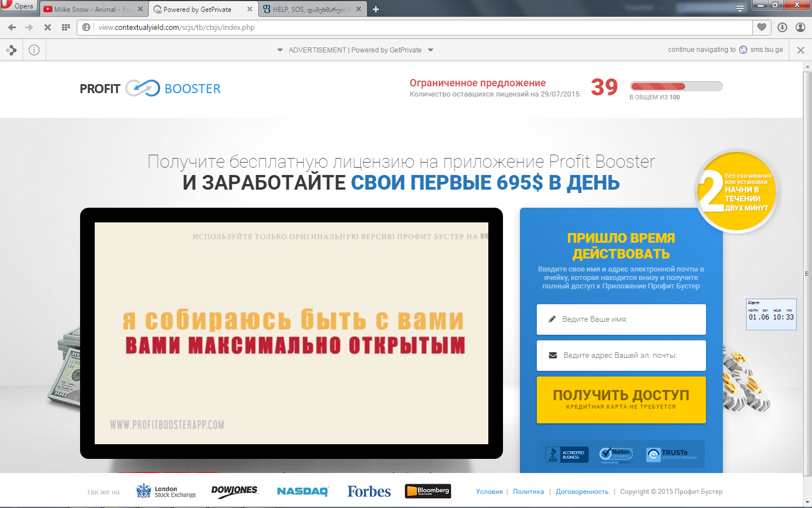Click the так же на footer text
The width and height of the screenshot is (812, 508).
click(103, 492)
